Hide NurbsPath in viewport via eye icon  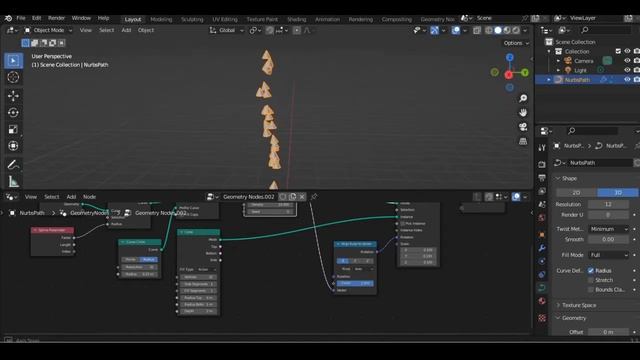point(627,80)
